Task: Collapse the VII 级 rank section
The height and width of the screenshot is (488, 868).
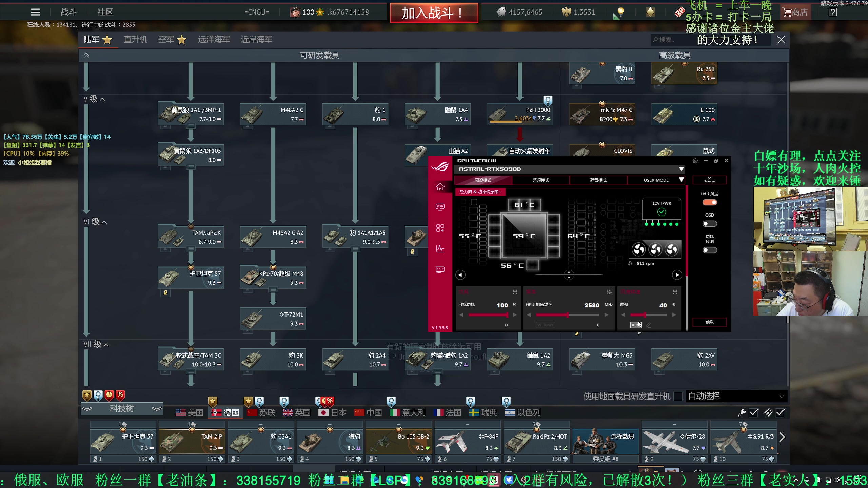Action: point(96,344)
